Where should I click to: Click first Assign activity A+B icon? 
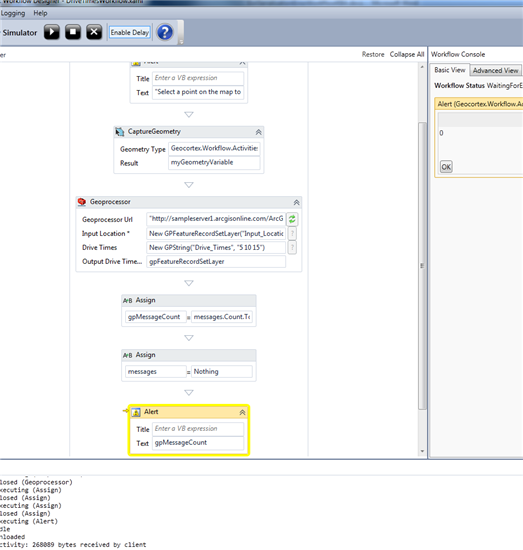tap(127, 301)
